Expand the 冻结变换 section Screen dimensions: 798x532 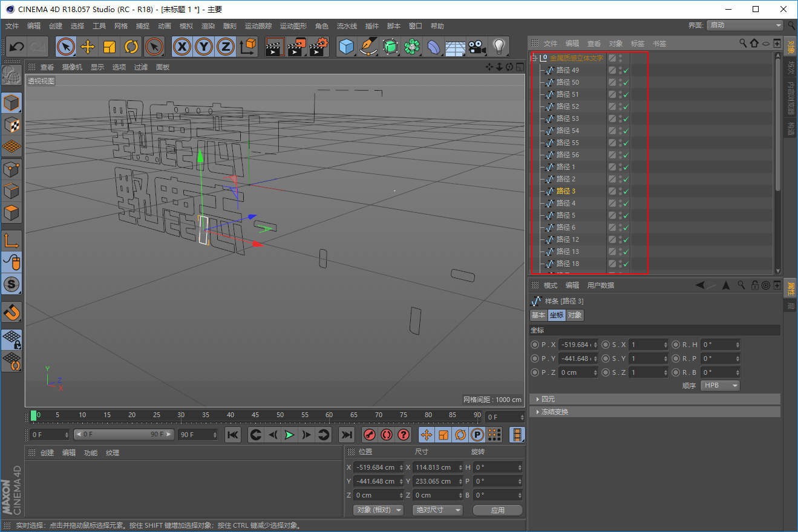coord(655,412)
